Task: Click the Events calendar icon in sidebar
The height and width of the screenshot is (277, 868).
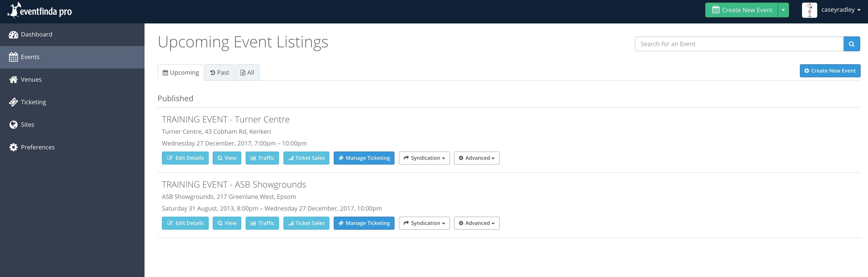Action: click(13, 57)
